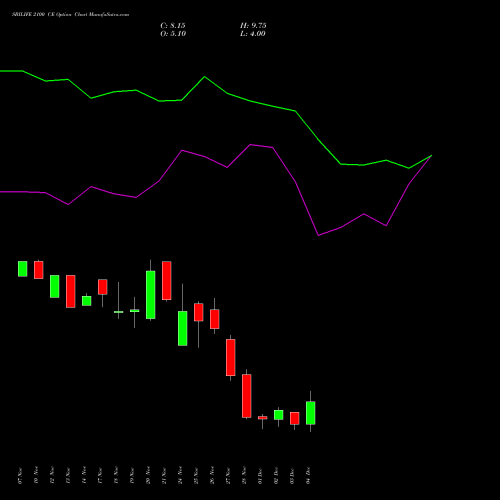Click the '26 Nov' date label

click(x=212, y=475)
